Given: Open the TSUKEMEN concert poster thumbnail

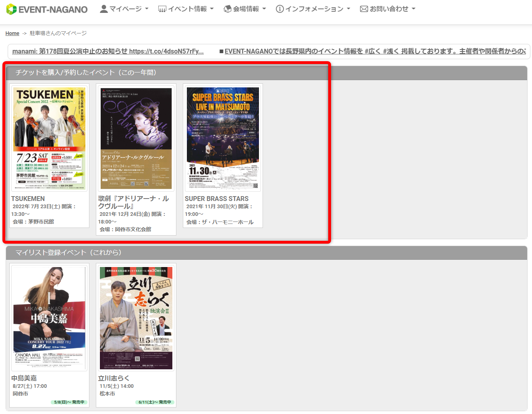Looking at the screenshot, I should click(x=50, y=138).
